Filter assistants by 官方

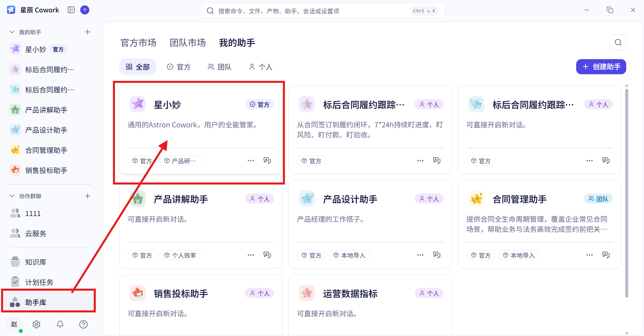click(x=179, y=67)
